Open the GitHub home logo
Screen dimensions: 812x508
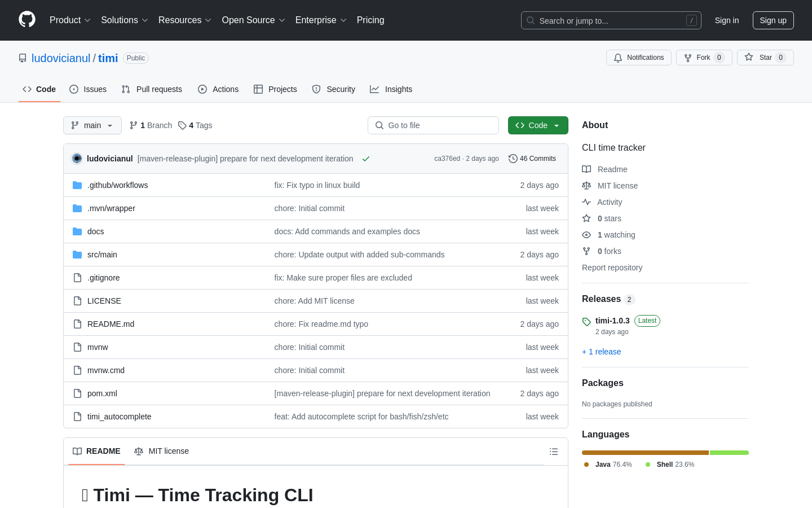pos(27,20)
